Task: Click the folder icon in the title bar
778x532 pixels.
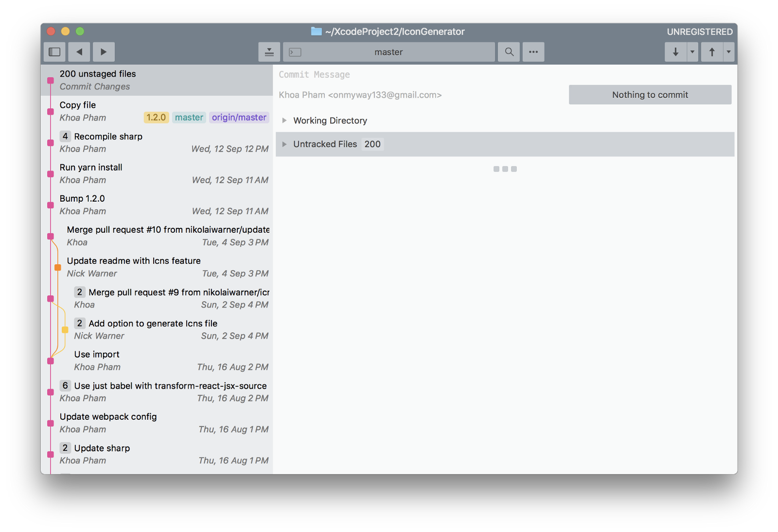Action: tap(317, 32)
